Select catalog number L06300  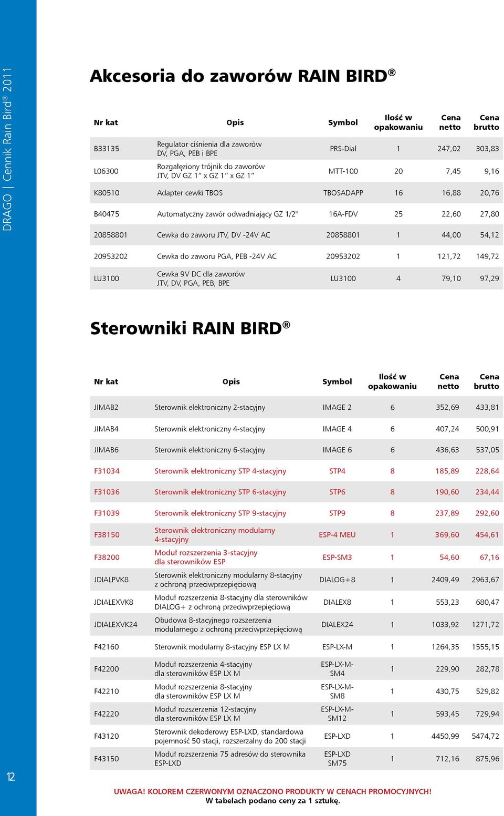point(106,171)
